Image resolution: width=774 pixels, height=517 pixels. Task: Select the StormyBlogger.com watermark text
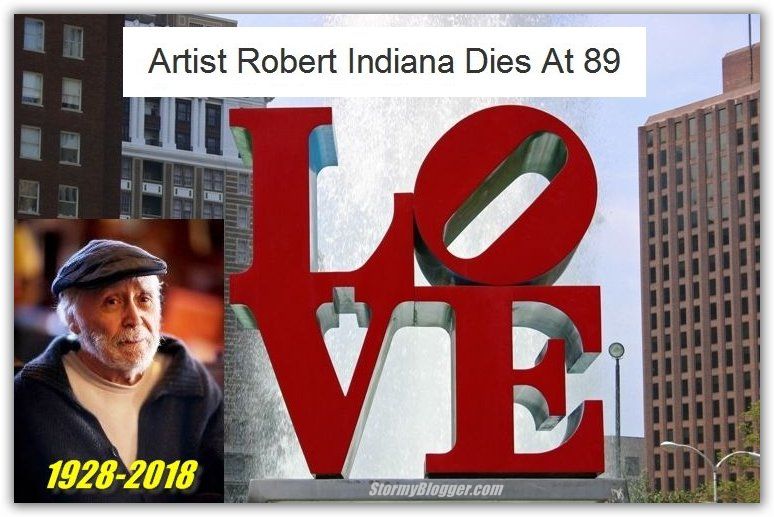coord(436,489)
